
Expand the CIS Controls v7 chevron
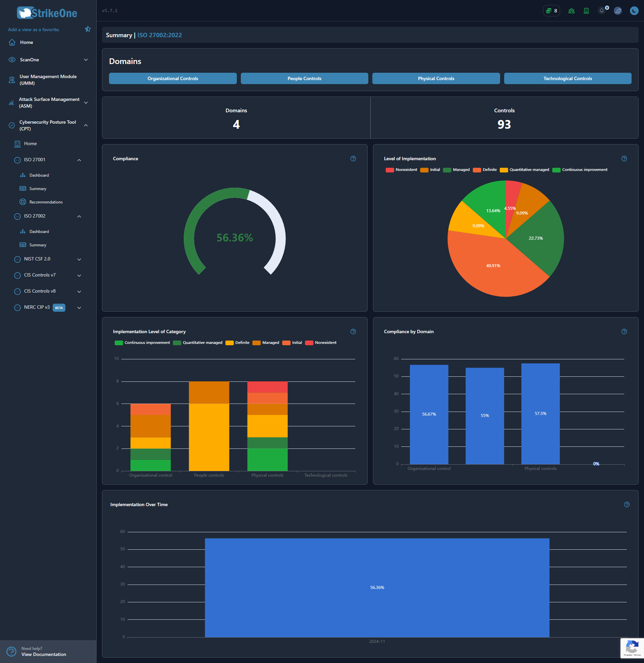point(79,275)
